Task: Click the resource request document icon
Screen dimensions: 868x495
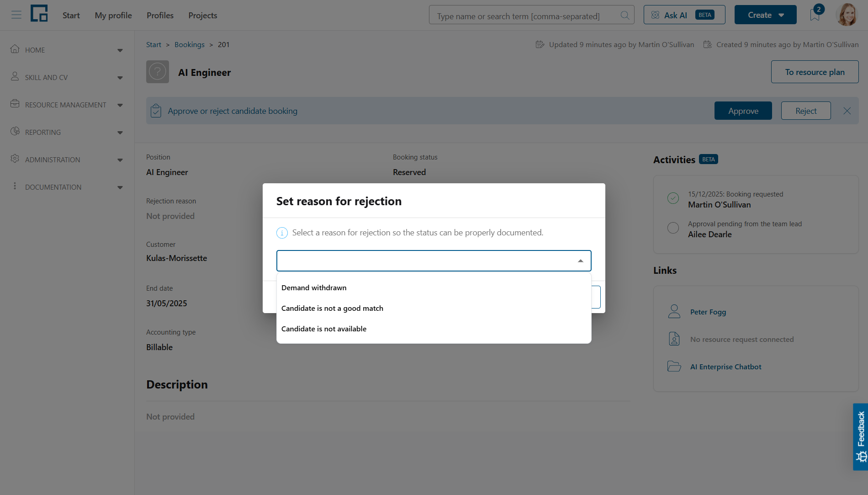Action: tap(674, 339)
